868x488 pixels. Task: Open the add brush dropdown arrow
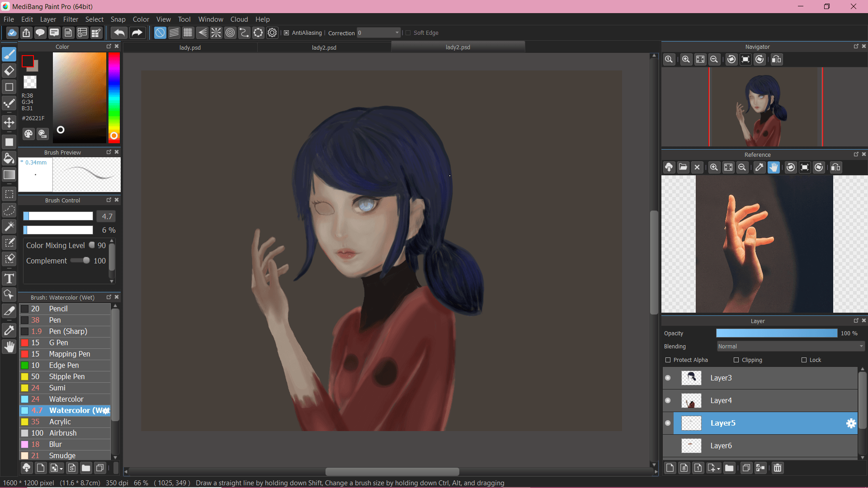point(61,469)
